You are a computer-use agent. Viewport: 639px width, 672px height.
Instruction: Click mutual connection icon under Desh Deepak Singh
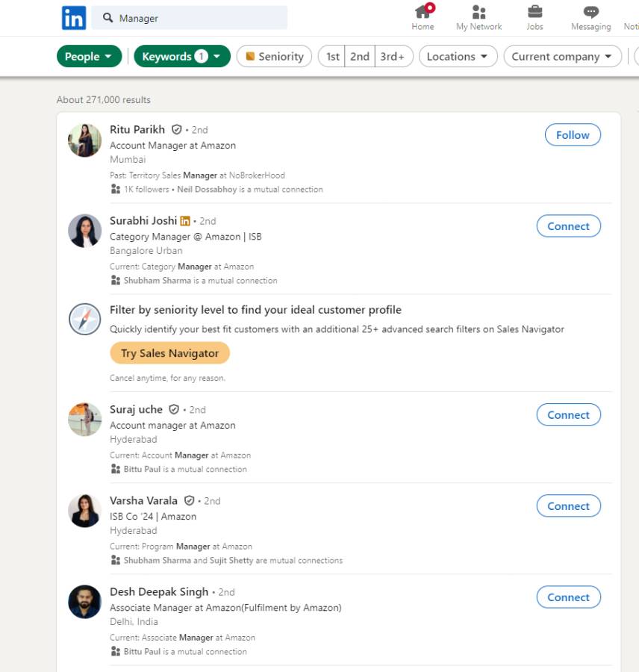point(115,651)
